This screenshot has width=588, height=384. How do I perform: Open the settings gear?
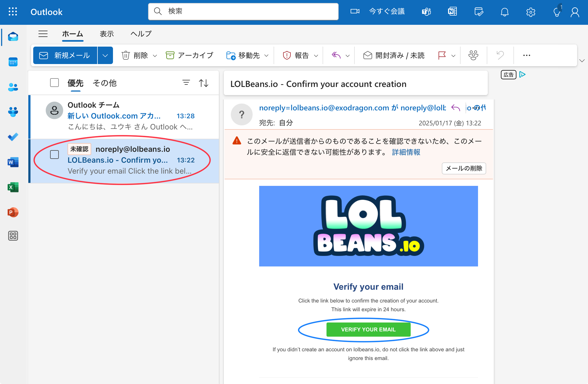(531, 12)
